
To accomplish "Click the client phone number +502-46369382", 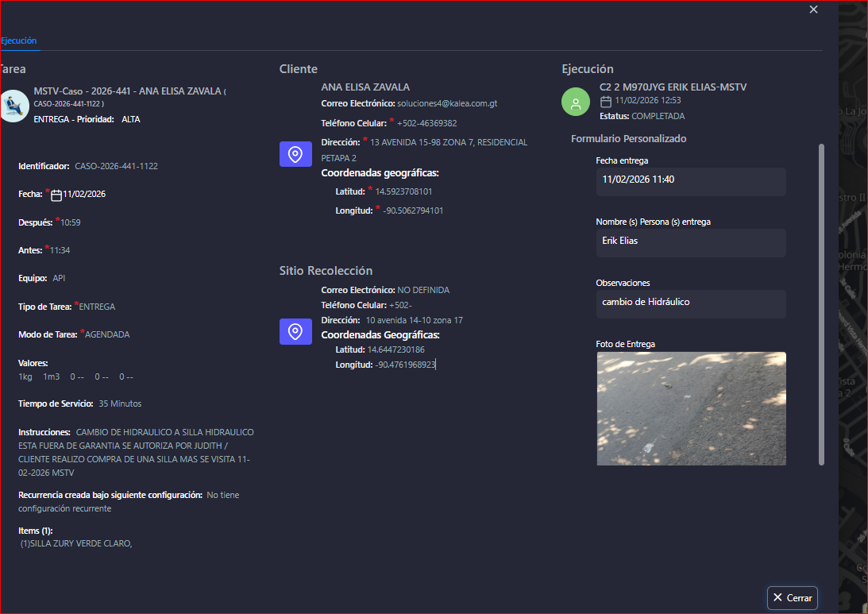I will (x=427, y=124).
